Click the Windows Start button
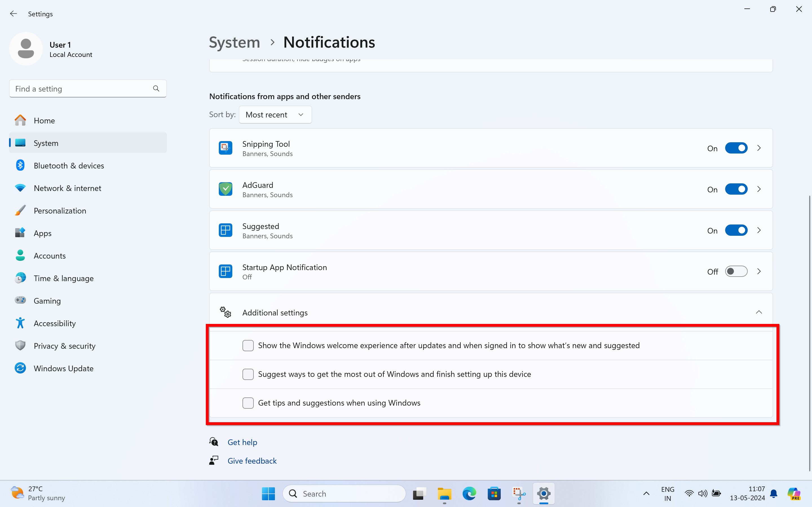This screenshot has width=812, height=507. coord(268,493)
